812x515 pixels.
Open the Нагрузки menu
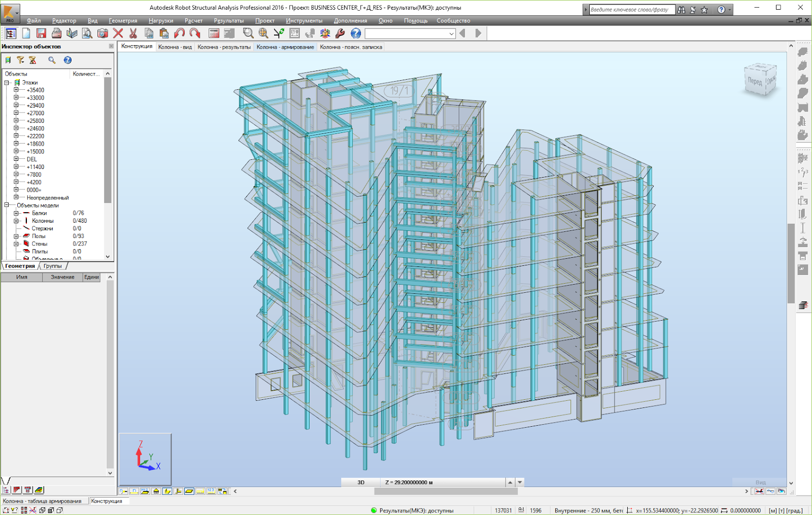(x=161, y=21)
